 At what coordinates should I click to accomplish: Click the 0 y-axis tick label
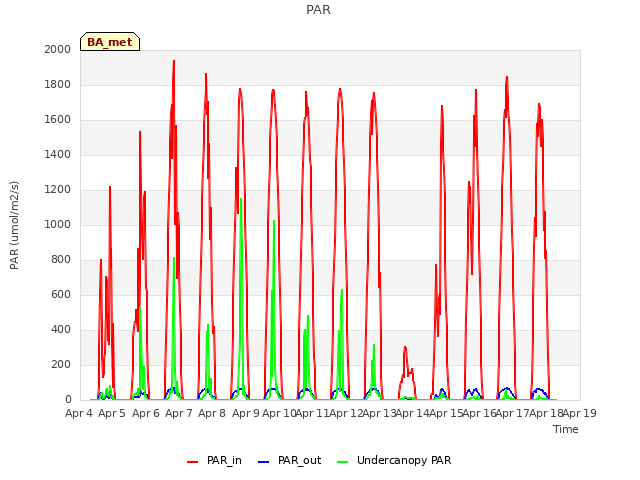tap(68, 400)
